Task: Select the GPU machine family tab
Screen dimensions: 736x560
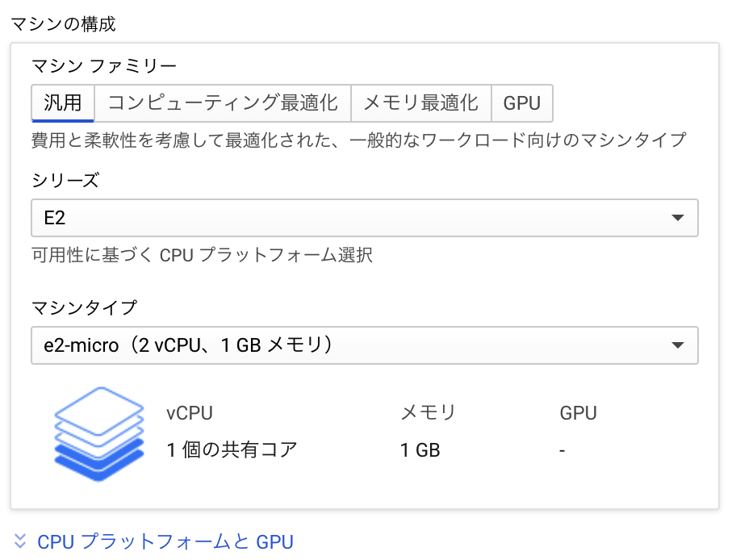Action: pos(522,102)
